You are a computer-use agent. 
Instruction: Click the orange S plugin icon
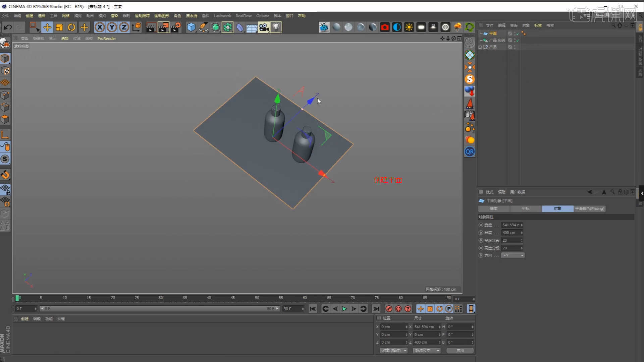coord(470,79)
